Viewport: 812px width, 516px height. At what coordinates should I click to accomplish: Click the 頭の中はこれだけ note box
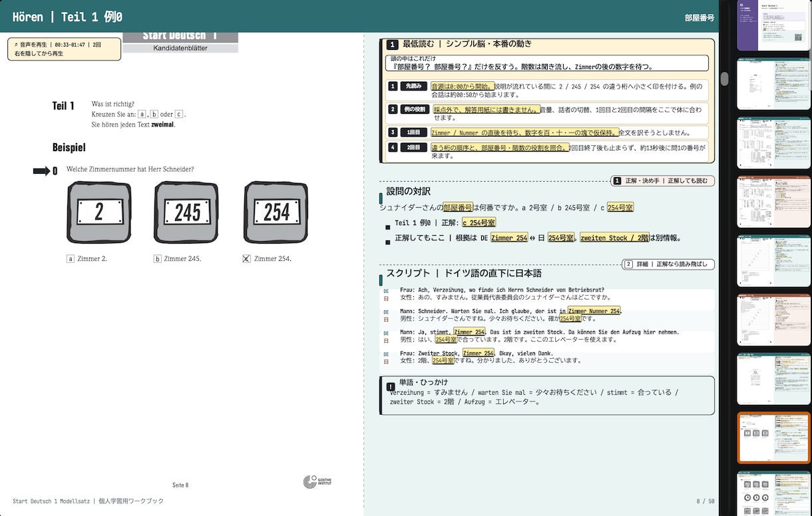pos(546,63)
